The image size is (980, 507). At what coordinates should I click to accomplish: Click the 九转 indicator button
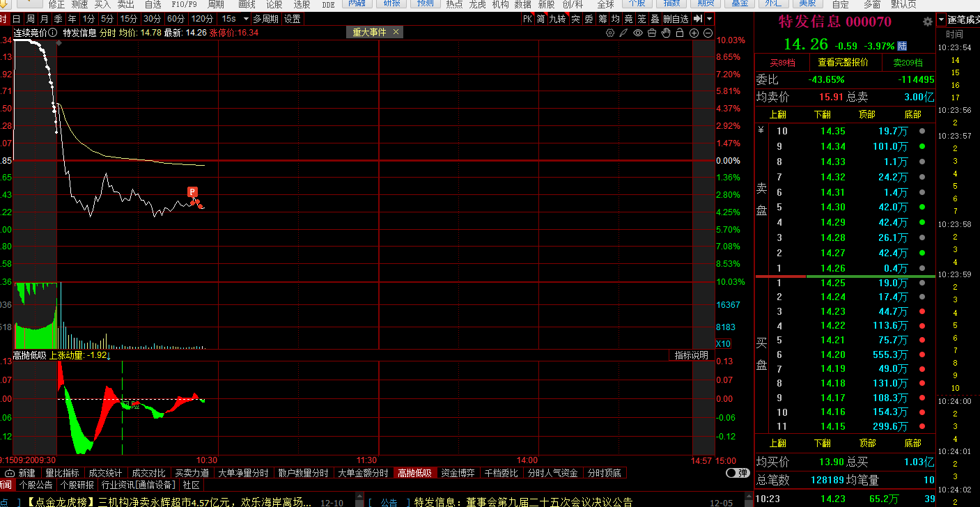click(x=558, y=19)
